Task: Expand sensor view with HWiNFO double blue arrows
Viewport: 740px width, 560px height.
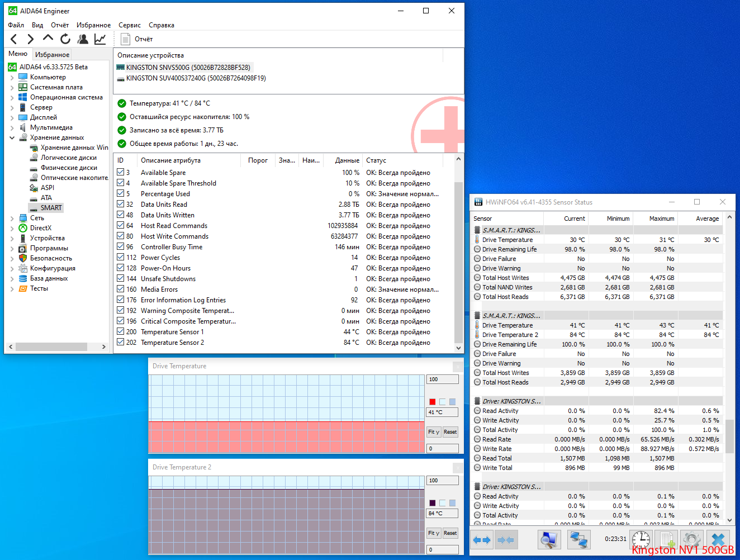Action: point(482,540)
